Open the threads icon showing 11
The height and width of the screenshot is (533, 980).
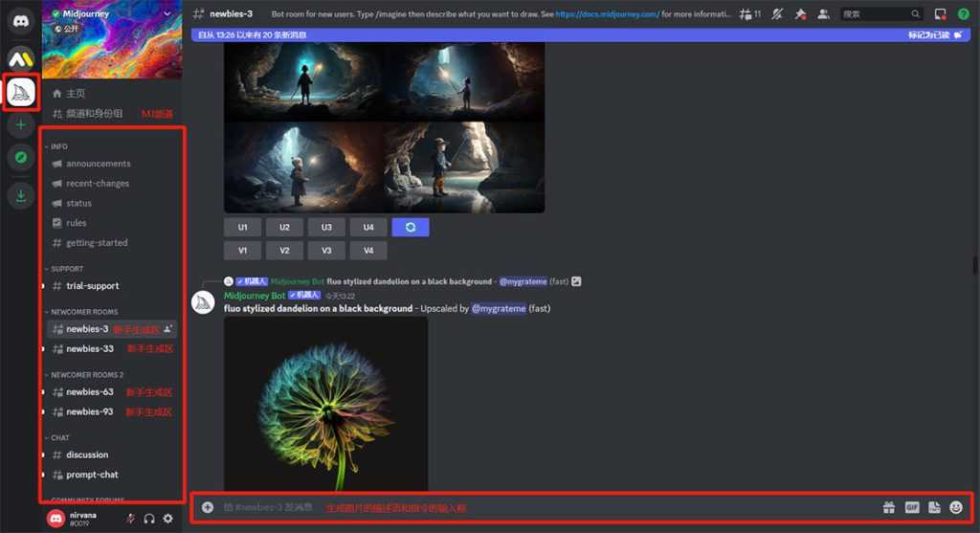[x=748, y=14]
